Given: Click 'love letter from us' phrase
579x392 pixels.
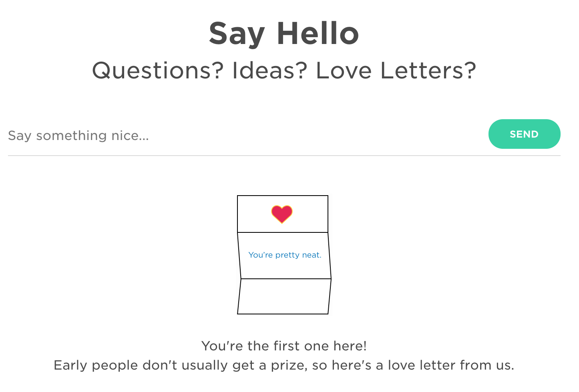Looking at the screenshot, I should click(x=450, y=365).
